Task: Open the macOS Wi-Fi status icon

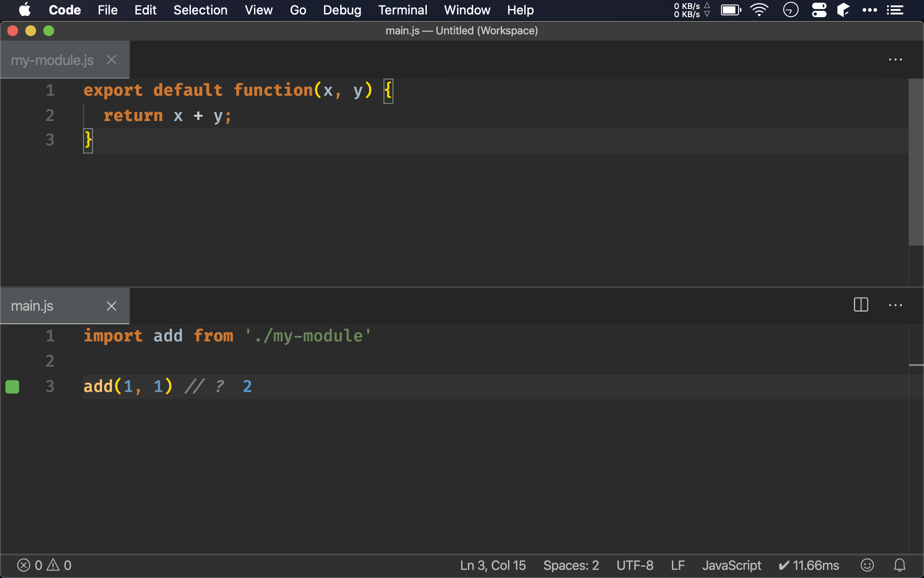Action: (x=759, y=10)
